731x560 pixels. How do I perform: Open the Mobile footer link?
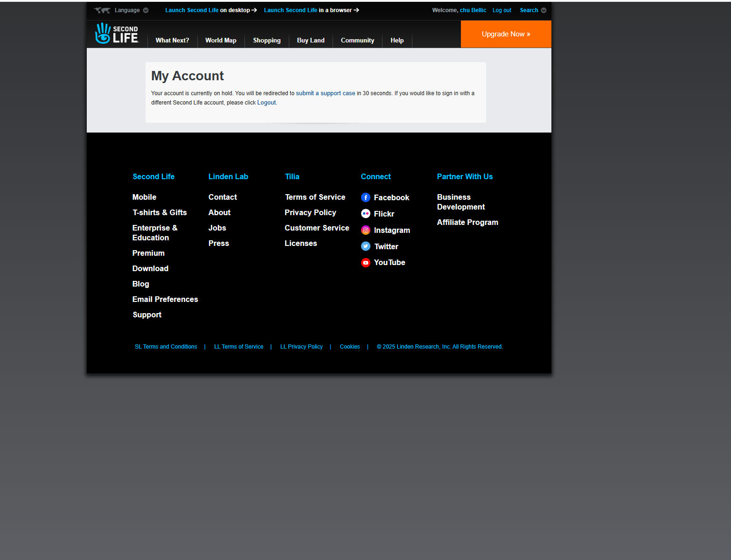(x=144, y=197)
